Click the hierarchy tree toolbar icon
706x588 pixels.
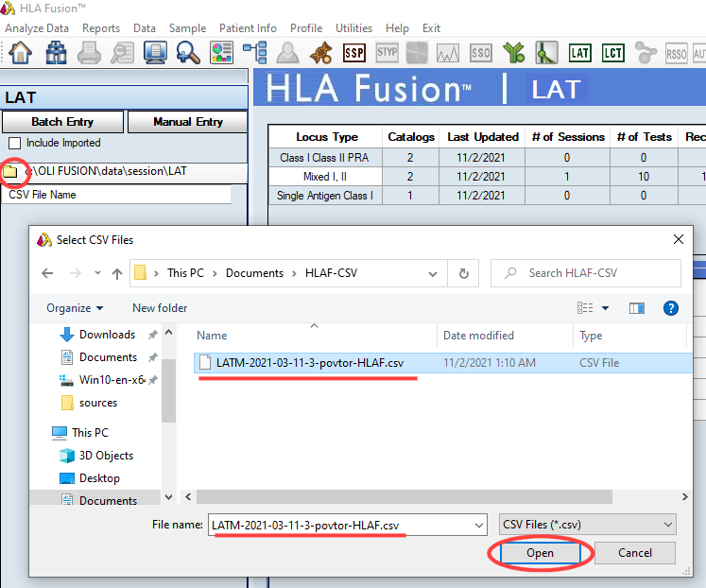tap(255, 53)
